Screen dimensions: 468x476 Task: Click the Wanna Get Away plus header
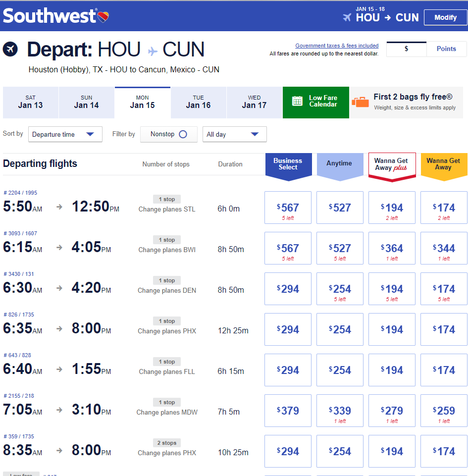(x=392, y=167)
